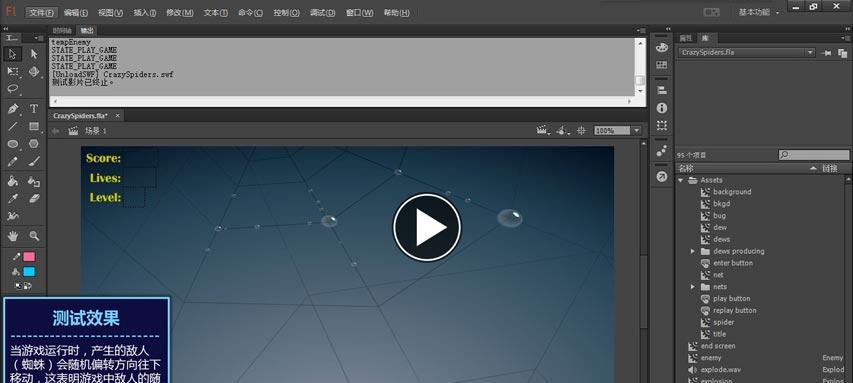Viewport: 853px width, 383px height.
Task: Toggle the name column sort arrow
Action: [813, 169]
